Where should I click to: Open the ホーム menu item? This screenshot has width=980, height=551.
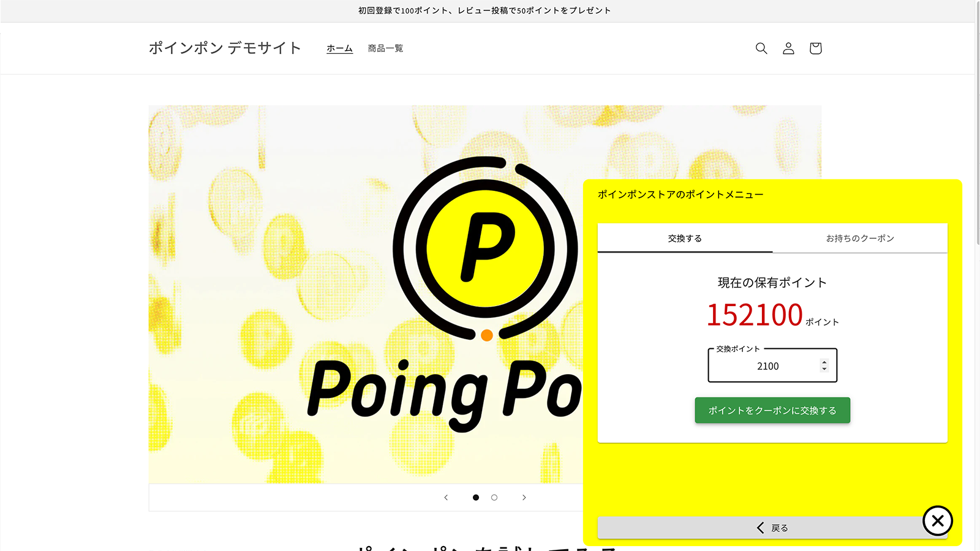click(339, 48)
